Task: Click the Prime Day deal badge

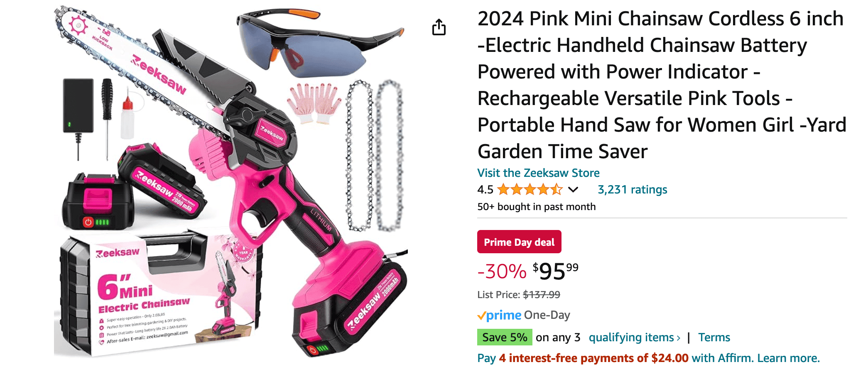Action: point(519,242)
